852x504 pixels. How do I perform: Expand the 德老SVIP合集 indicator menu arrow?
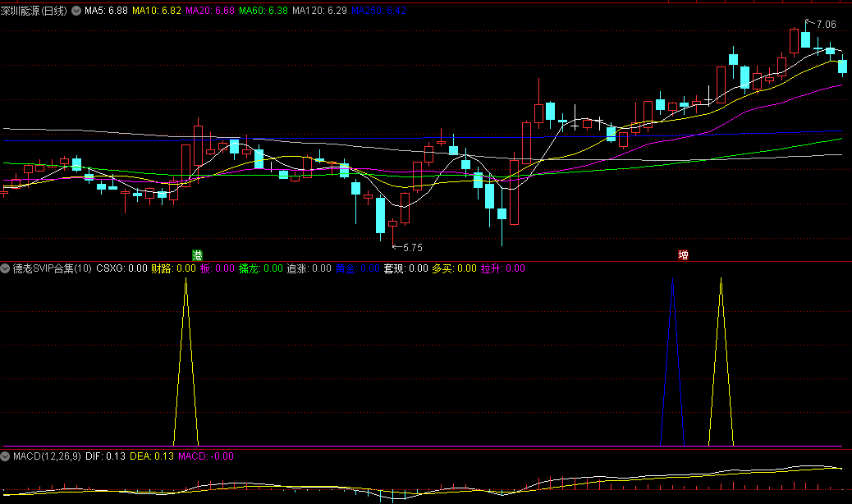click(x=6, y=268)
